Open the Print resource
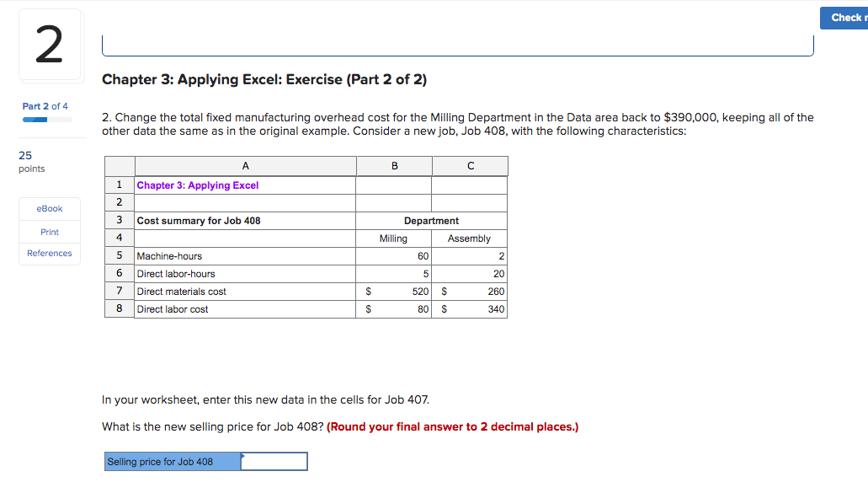The width and height of the screenshot is (868, 493). point(49,231)
